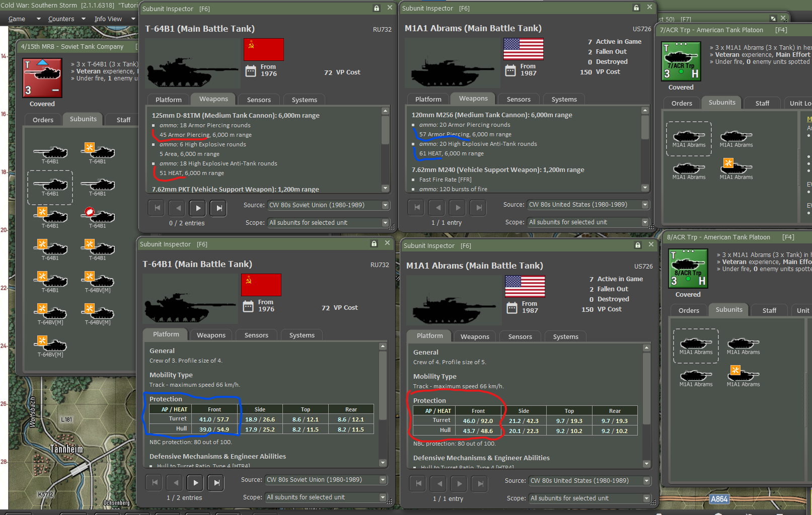Open Source dropdown in M1A1 Weapons inspector
The height and width of the screenshot is (515, 812).
(588, 205)
